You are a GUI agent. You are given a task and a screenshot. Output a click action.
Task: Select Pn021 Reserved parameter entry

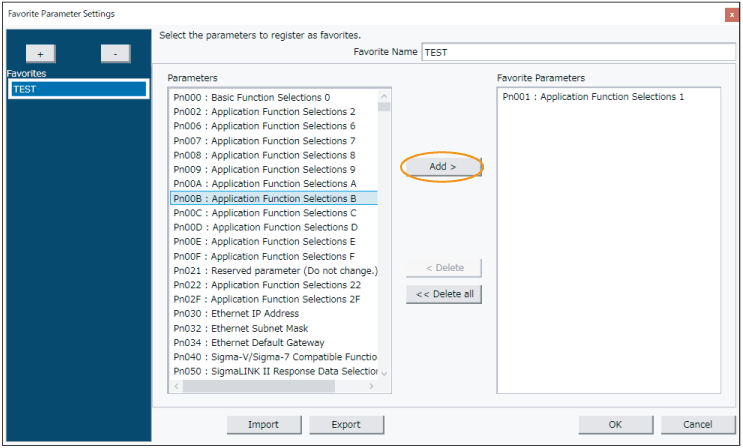click(x=275, y=270)
